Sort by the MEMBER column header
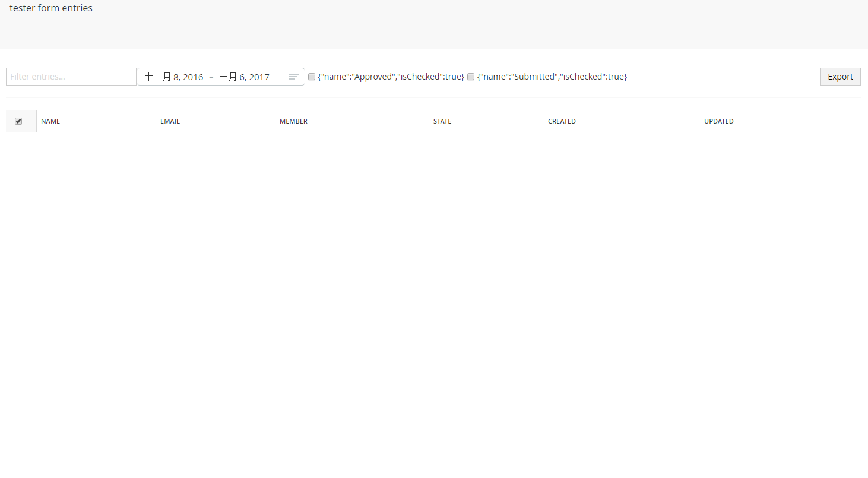The image size is (868, 478). 293,121
